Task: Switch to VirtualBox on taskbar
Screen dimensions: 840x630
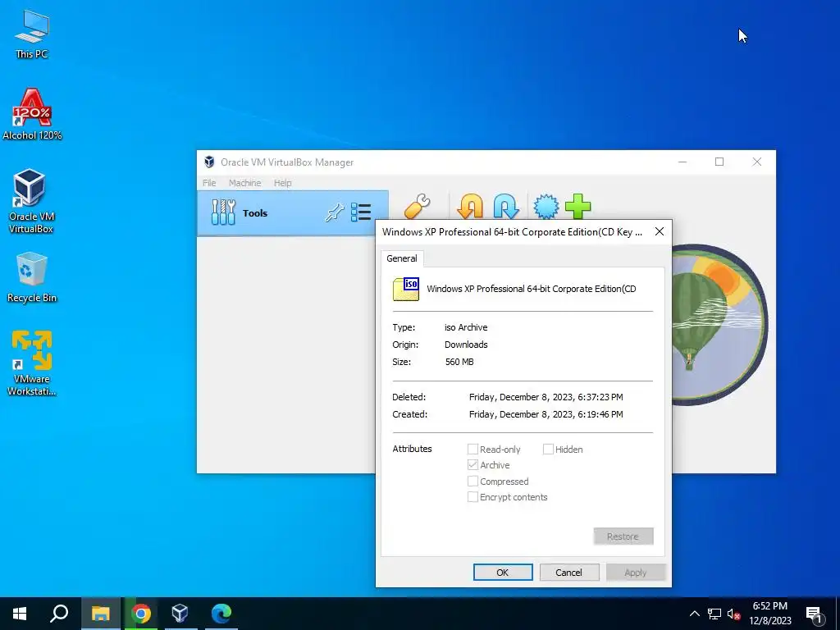Action: pos(180,614)
